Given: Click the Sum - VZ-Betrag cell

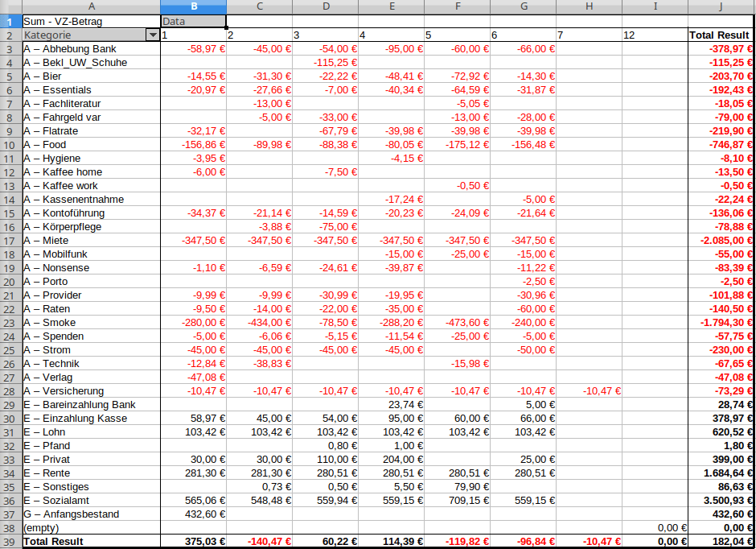Looking at the screenshot, I should click(90, 22).
